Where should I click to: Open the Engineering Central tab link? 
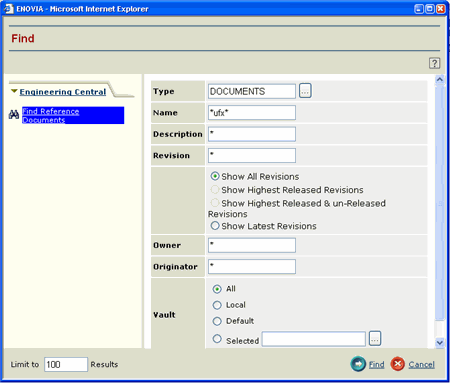pyautogui.click(x=63, y=92)
